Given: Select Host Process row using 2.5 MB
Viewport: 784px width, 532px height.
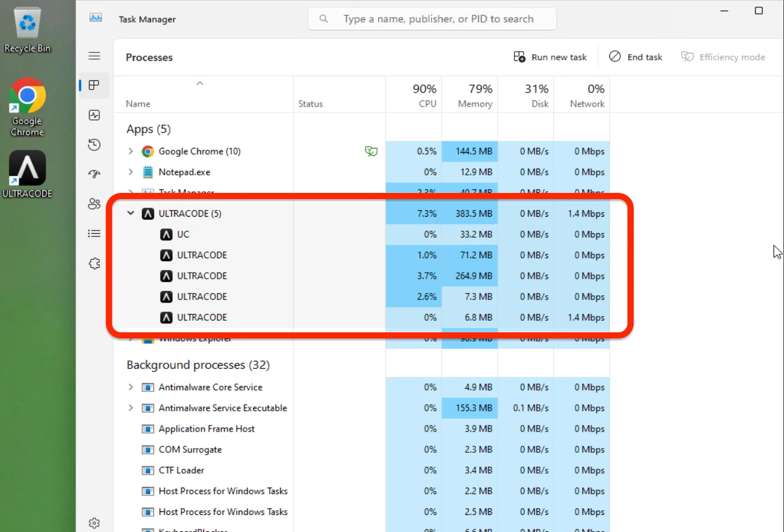Looking at the screenshot, I should (362, 512).
